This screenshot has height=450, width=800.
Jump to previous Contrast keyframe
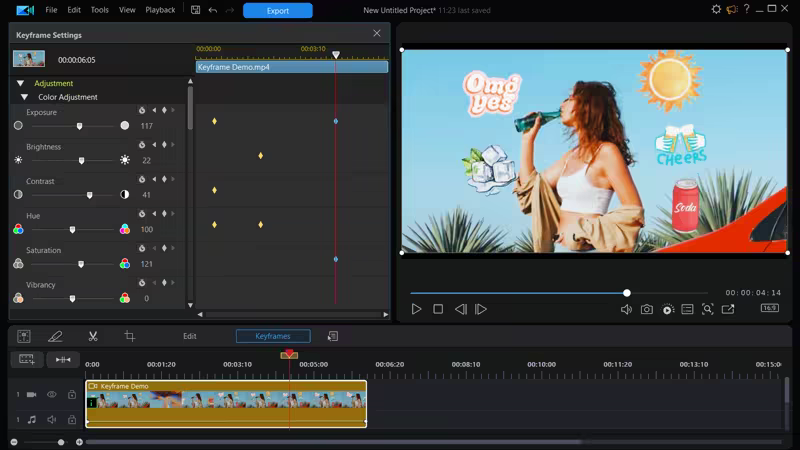pos(154,179)
